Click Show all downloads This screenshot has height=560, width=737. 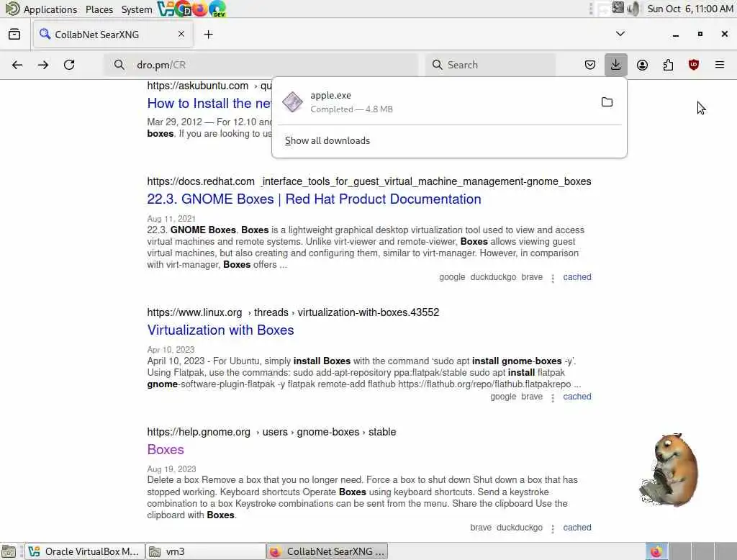coord(327,140)
